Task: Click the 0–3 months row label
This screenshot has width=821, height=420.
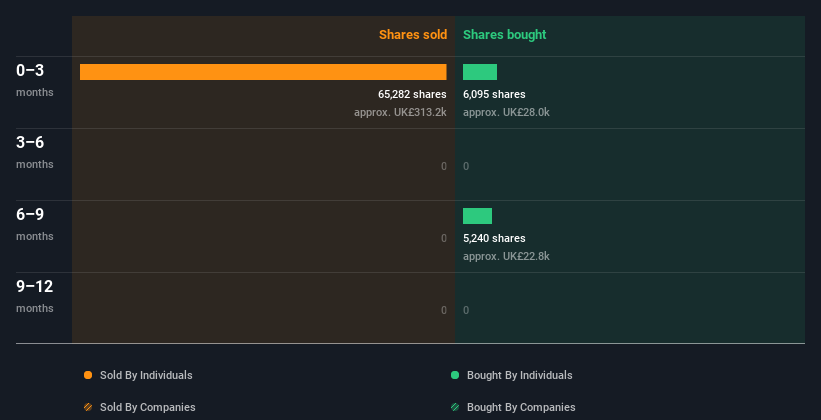Action: [35, 80]
